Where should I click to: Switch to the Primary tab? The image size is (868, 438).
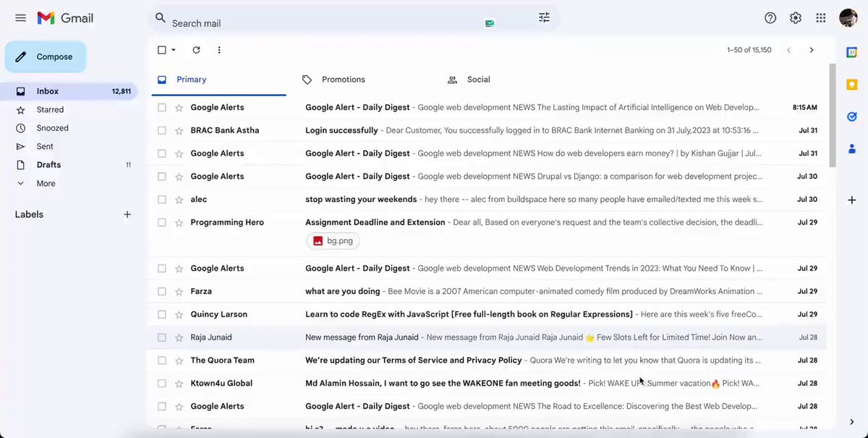218,80
